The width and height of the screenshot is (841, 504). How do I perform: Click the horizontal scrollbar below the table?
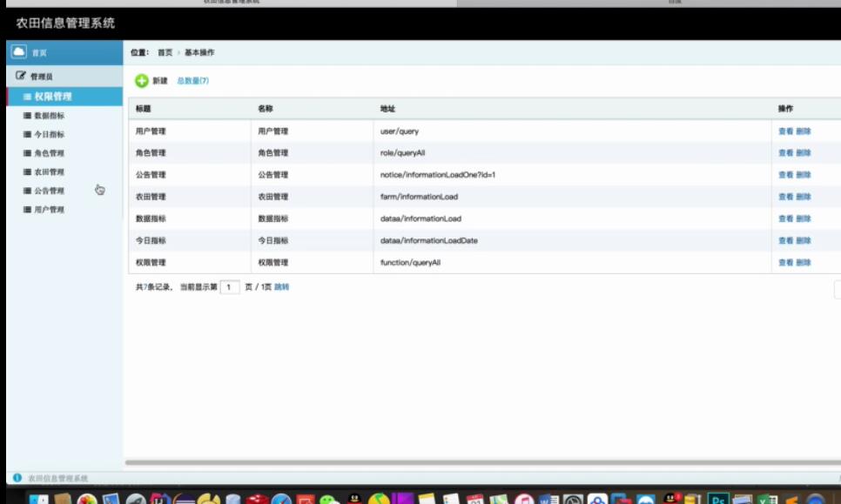tap(482, 462)
